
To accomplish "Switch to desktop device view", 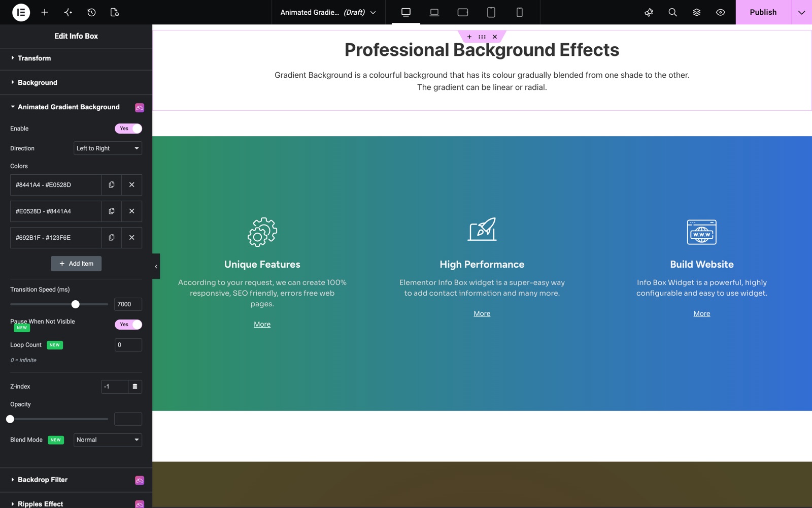I will click(406, 12).
